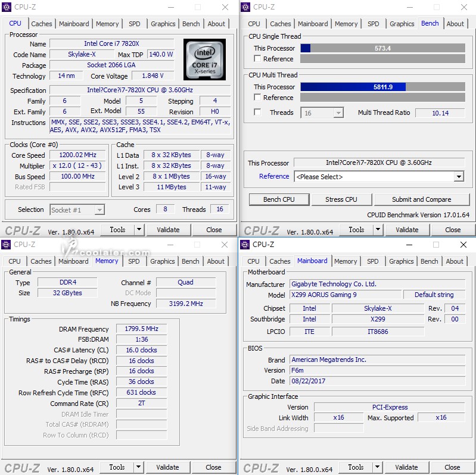Click the Core Speed value 1200.02 MHz
This screenshot has height=475, width=476.
(77, 155)
